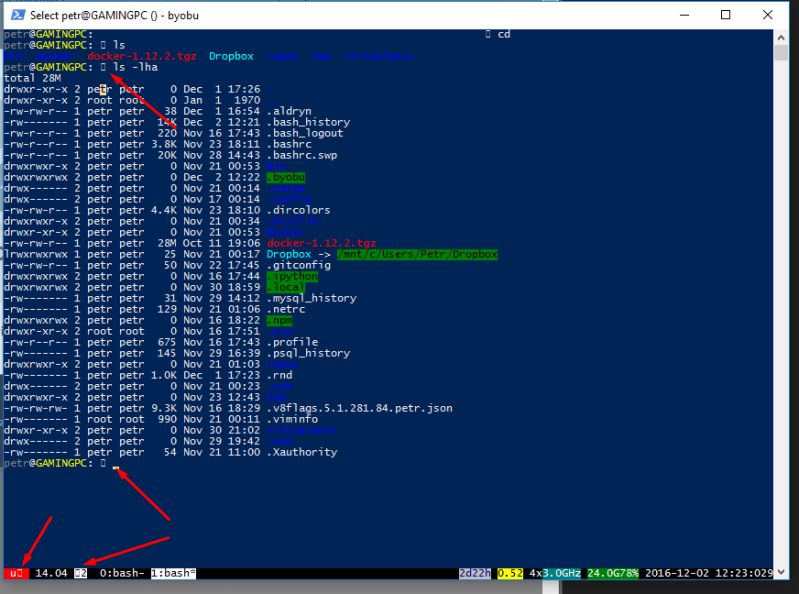799x594 pixels.
Task: Click the 'cd' command text at top
Action: coord(504,34)
